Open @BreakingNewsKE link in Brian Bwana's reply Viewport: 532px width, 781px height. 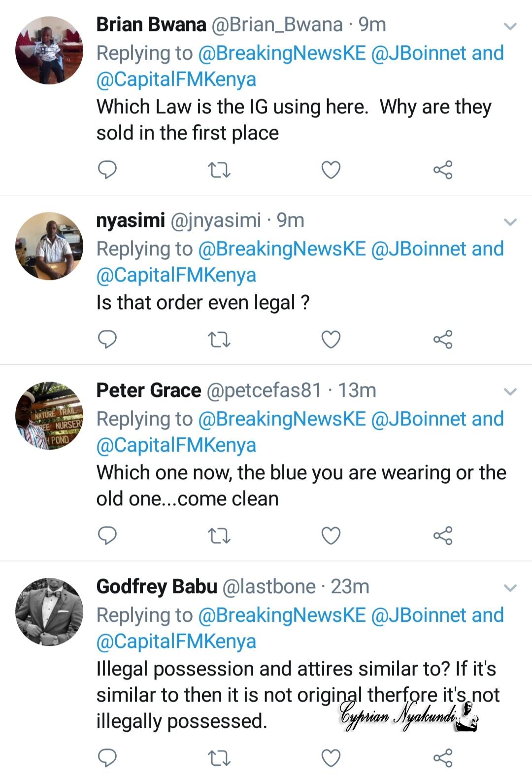tap(282, 53)
